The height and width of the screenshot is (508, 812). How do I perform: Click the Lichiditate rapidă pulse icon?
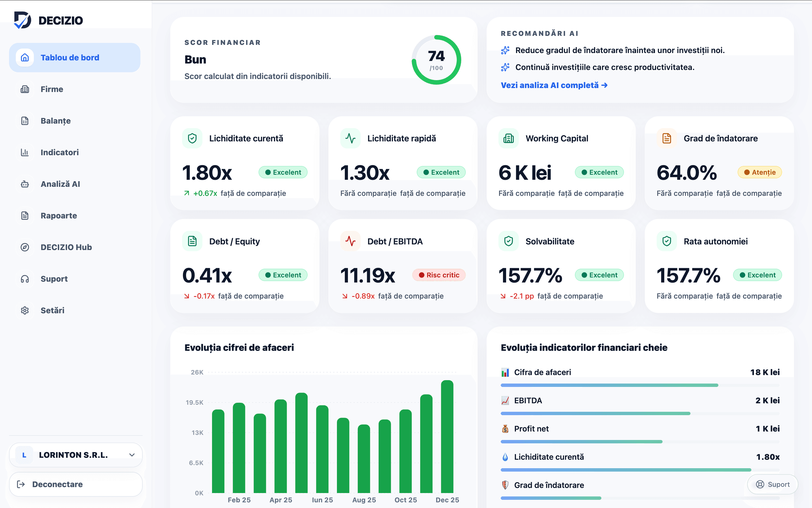(350, 138)
